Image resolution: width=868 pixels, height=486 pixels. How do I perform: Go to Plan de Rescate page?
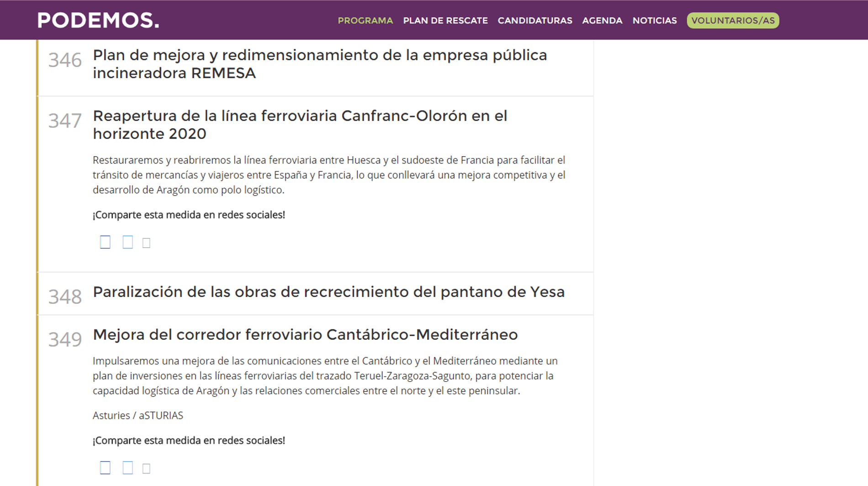(445, 21)
